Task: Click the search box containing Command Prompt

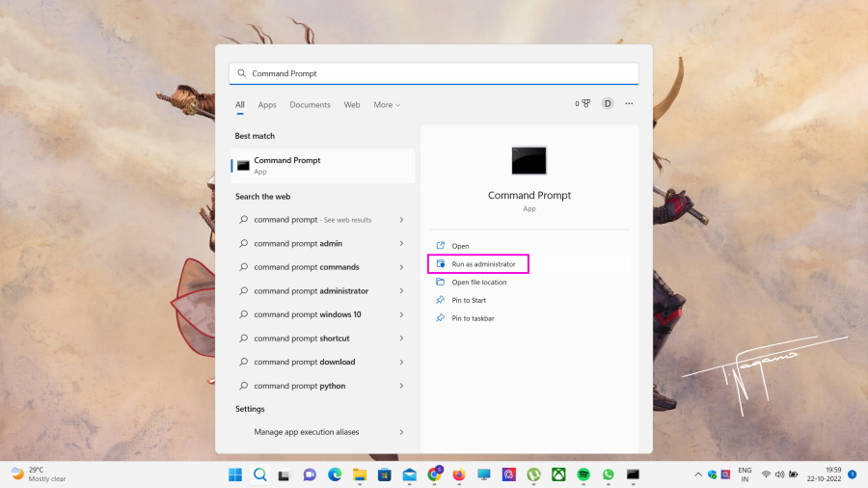Action: click(434, 73)
